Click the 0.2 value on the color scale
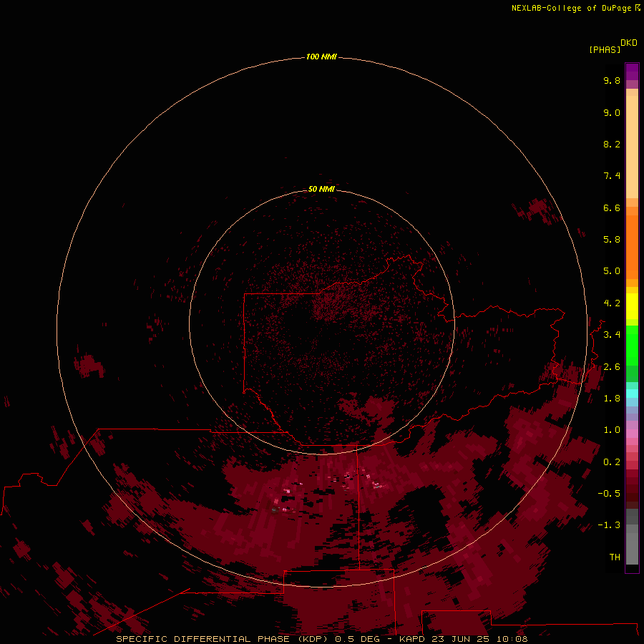 coord(612,462)
